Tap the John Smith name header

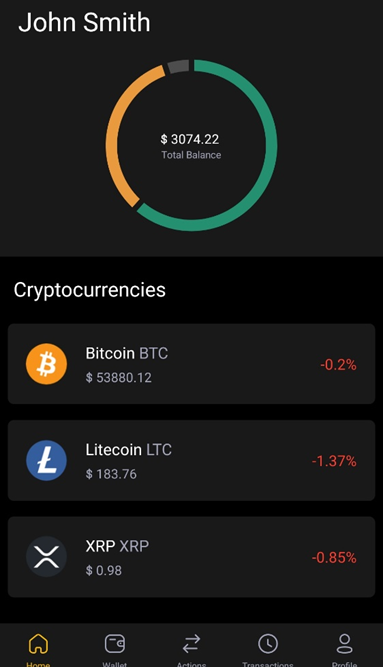coord(84,22)
